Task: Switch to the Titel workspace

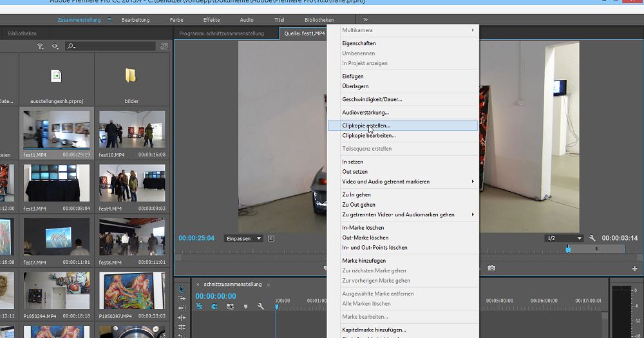Action: [279, 20]
